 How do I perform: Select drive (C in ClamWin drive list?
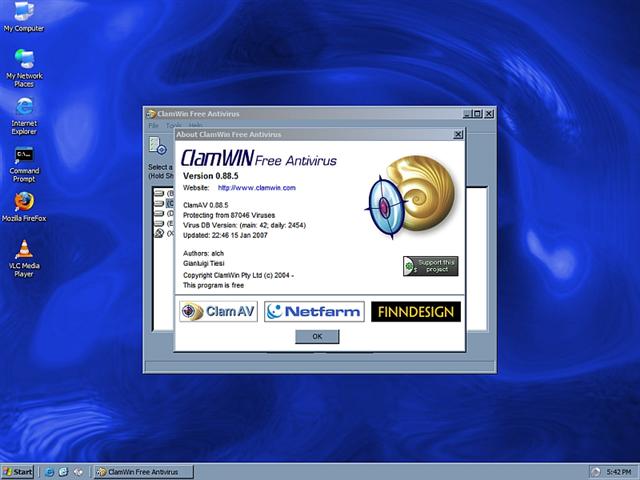(164, 203)
